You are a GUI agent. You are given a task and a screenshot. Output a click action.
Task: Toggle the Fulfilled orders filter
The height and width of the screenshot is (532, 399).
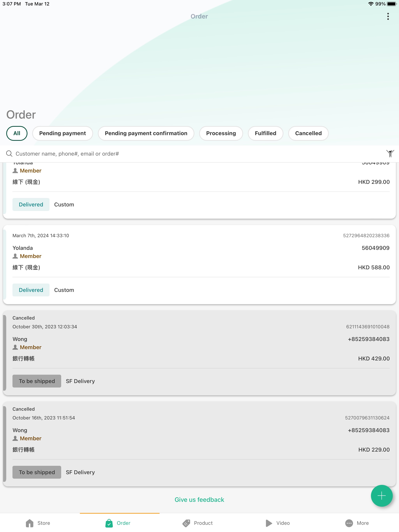tap(265, 133)
